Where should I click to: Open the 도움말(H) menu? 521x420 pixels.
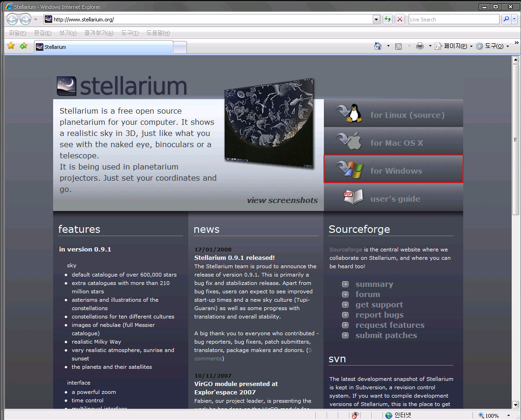click(x=158, y=33)
